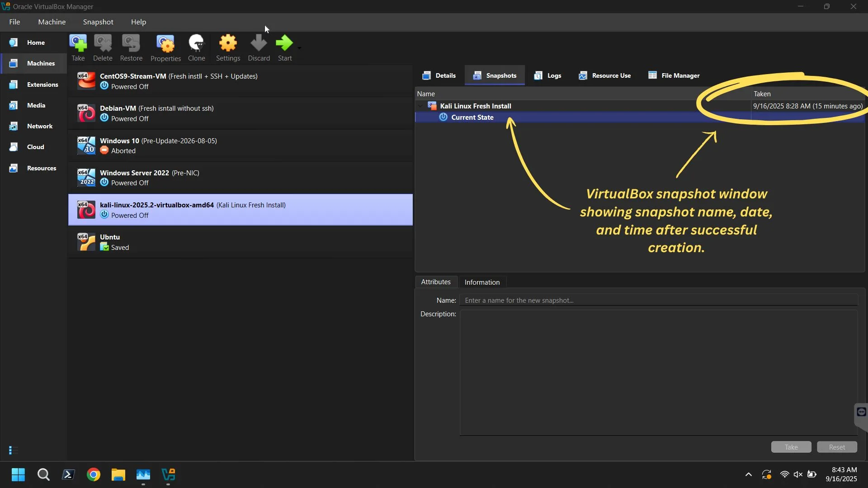868x488 pixels.
Task: Open the Network section in sidebar
Action: point(40,126)
